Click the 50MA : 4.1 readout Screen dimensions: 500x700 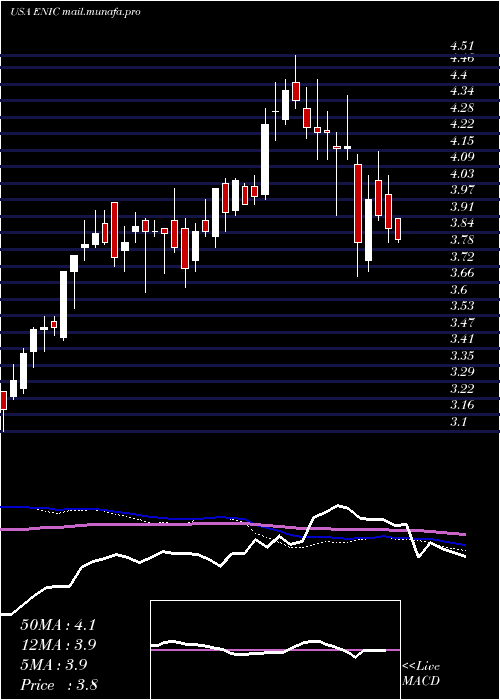[x=58, y=625]
